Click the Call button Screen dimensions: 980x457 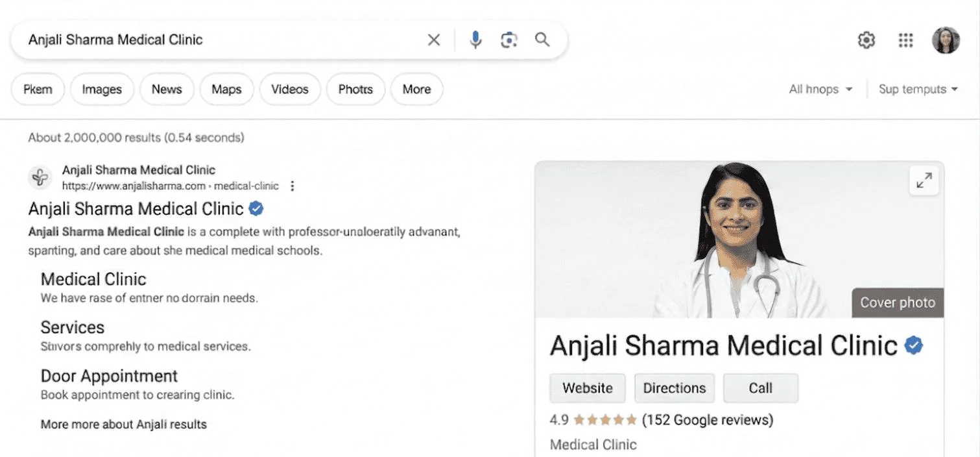[761, 388]
